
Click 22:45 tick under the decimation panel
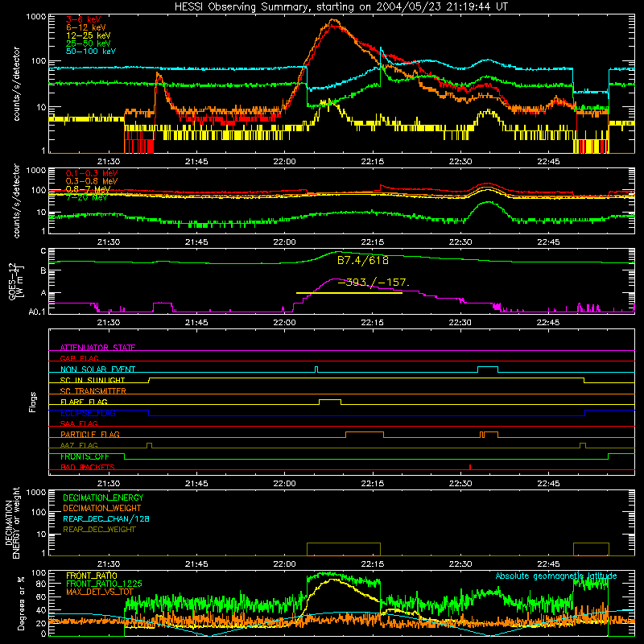(548, 564)
